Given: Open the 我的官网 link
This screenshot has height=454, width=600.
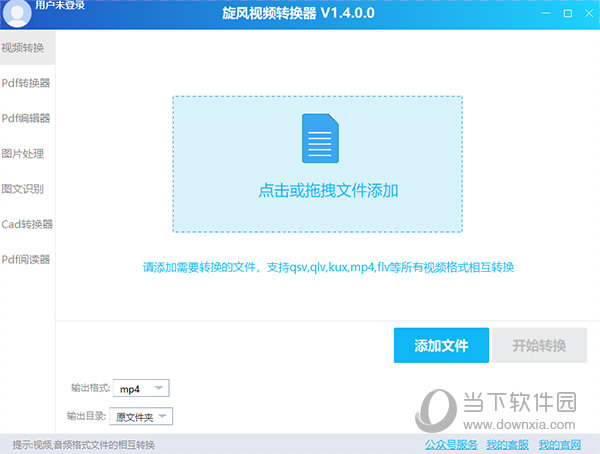Looking at the screenshot, I should 560,445.
